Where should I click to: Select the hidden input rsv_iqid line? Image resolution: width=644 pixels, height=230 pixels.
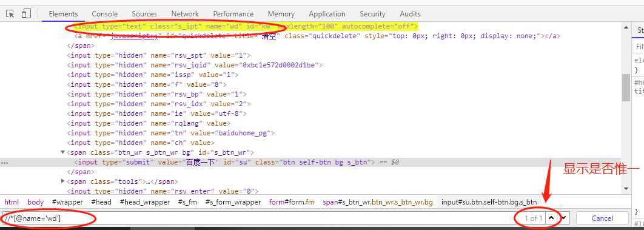[x=195, y=65]
